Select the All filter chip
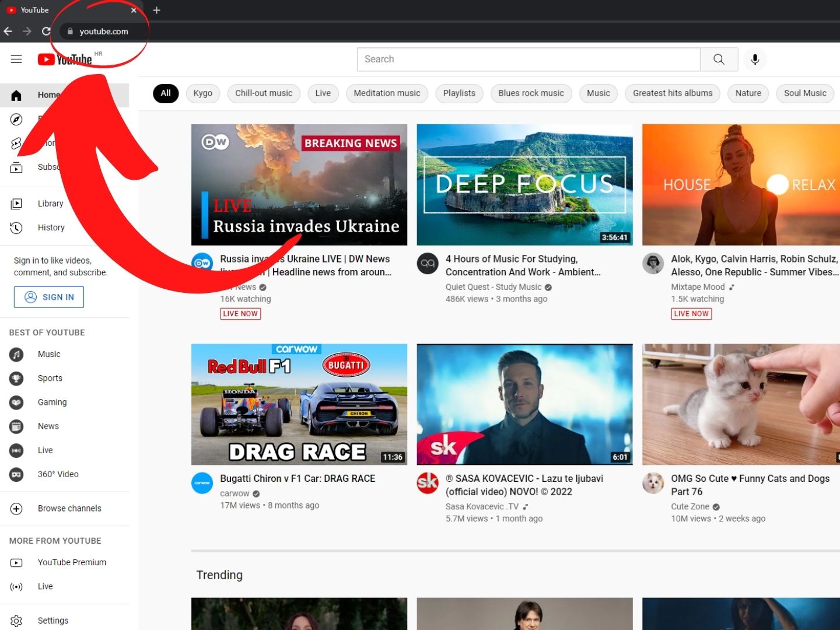This screenshot has width=840, height=630. pyautogui.click(x=166, y=93)
